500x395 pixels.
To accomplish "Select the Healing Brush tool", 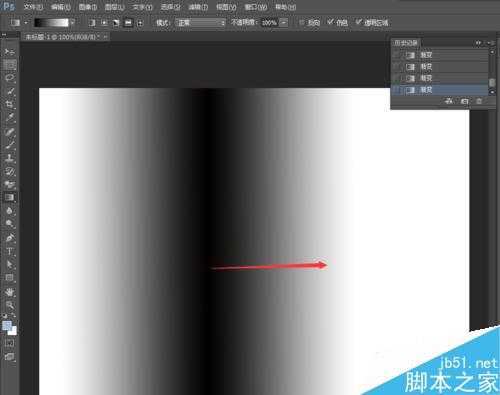I will [10, 131].
